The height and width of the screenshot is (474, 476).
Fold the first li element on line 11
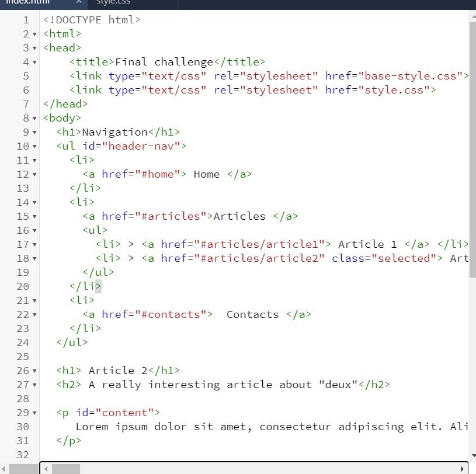[x=34, y=160]
